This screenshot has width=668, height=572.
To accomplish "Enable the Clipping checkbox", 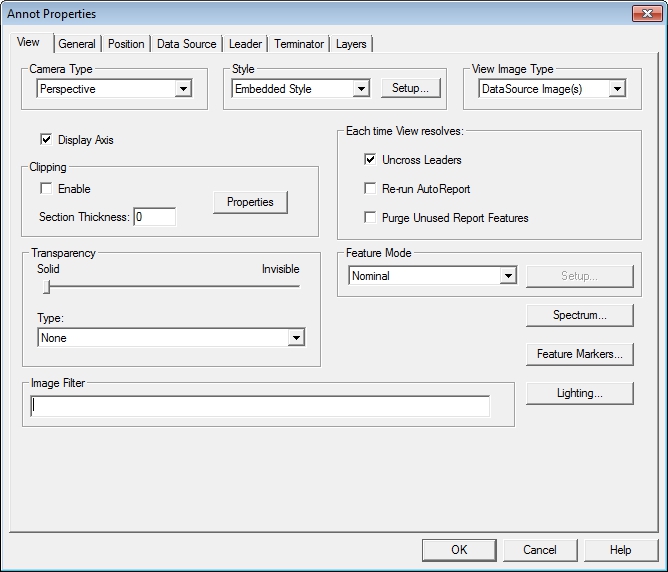I will [x=46, y=189].
